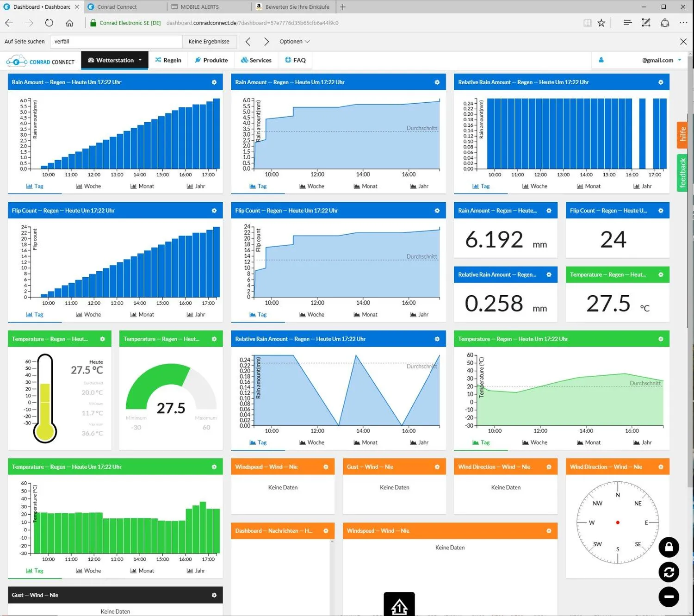This screenshot has height=616, width=694.
Task: Open settings of the compass Wind Direction widget
Action: point(661,467)
